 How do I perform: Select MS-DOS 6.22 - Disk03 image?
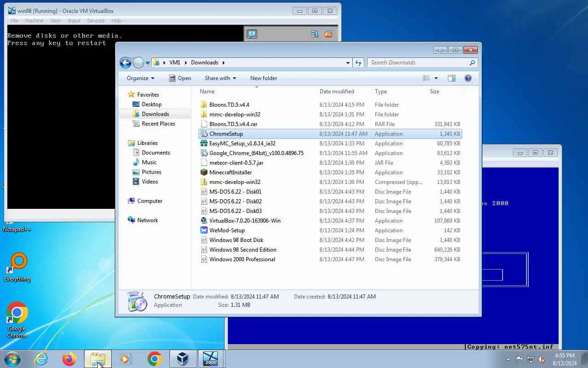point(235,211)
